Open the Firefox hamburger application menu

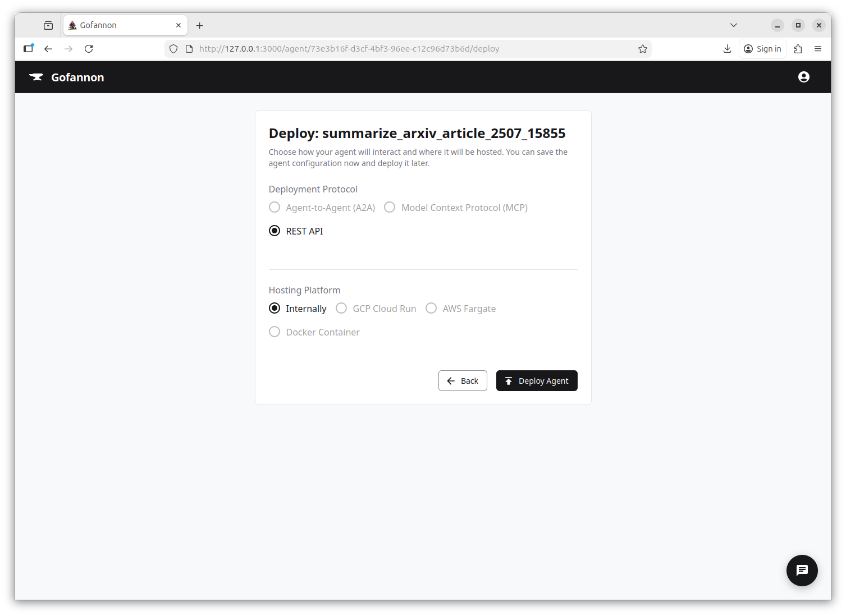coord(818,49)
